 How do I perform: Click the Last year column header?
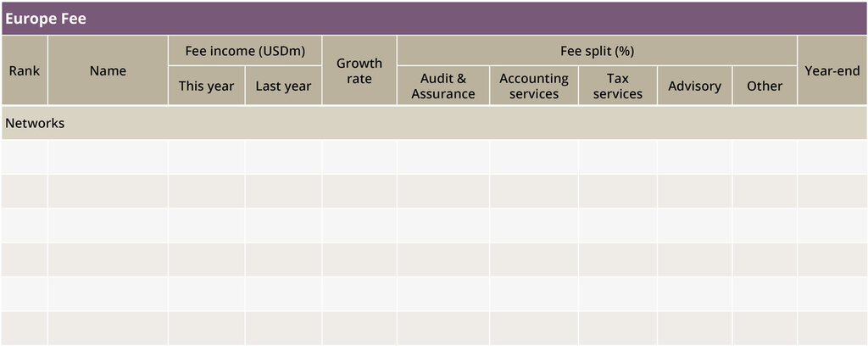(x=283, y=86)
